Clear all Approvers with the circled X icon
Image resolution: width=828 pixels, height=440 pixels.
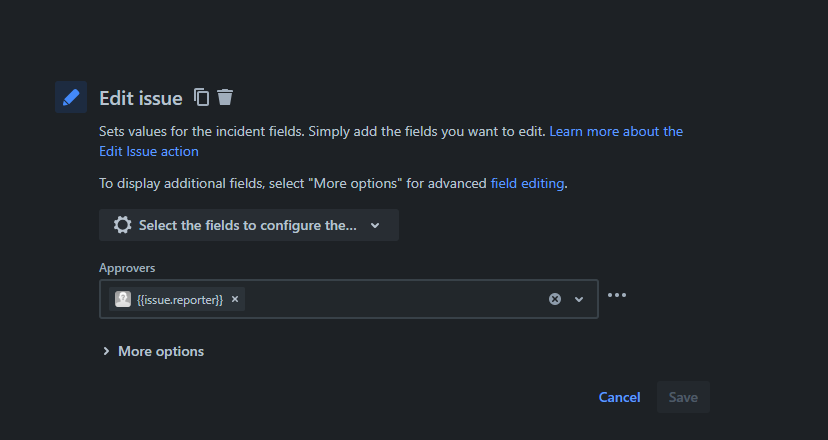554,299
